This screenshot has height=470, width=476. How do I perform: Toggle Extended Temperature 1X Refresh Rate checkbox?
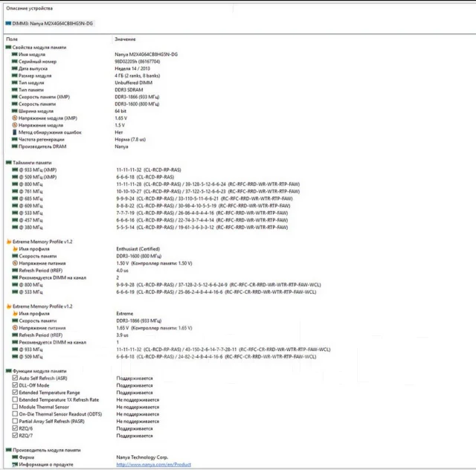coord(15,399)
